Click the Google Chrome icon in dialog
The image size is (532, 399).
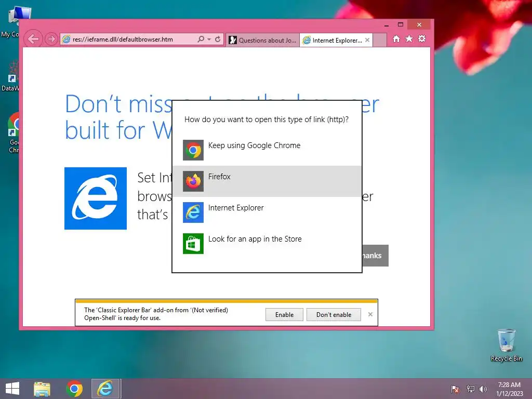point(193,150)
